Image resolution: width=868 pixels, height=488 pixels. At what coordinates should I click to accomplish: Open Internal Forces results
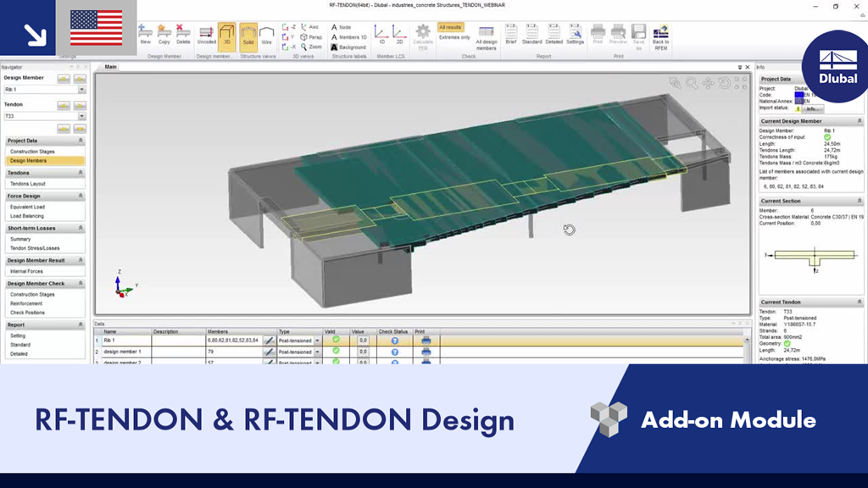point(26,271)
